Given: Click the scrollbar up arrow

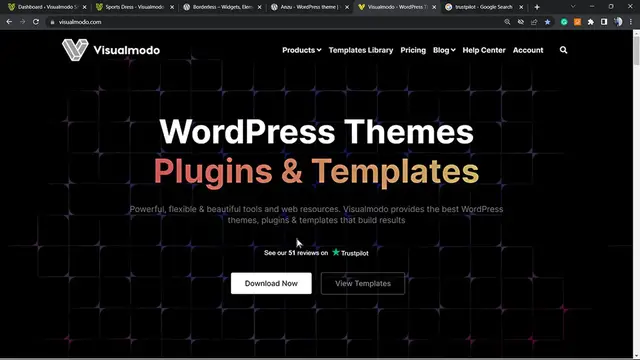Looking at the screenshot, I should [636, 33].
